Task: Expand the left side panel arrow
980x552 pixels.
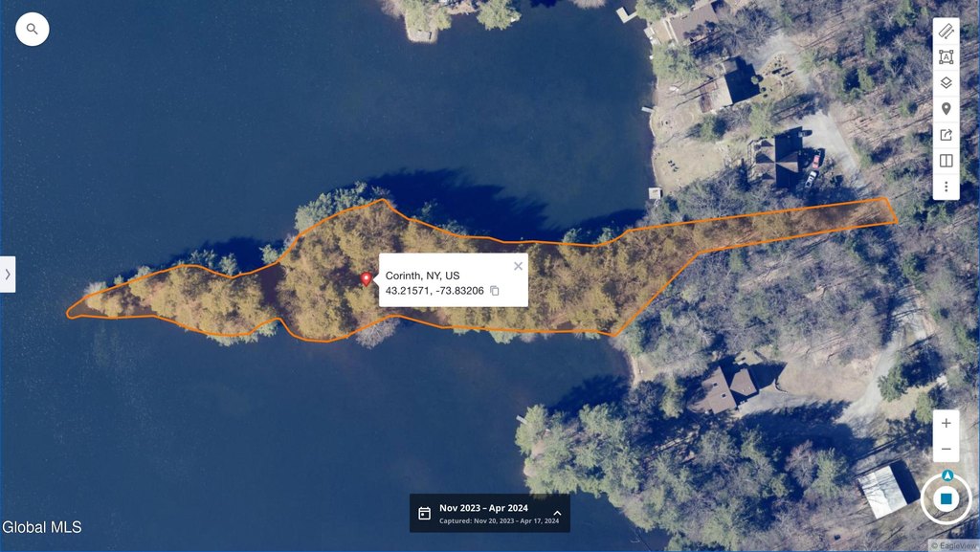Action: tap(8, 275)
